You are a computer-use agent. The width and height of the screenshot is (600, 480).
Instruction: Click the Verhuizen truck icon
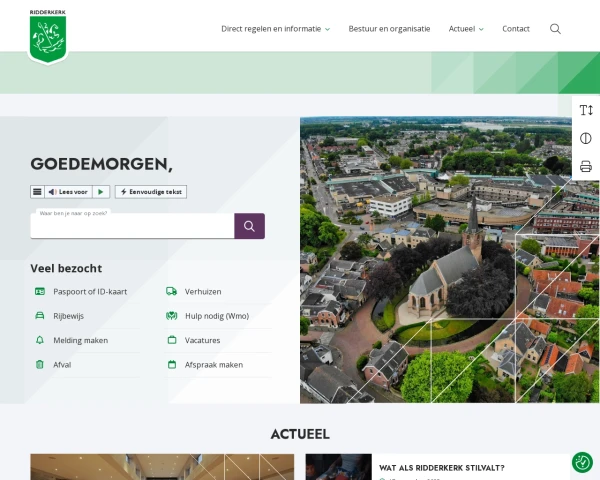coord(172,291)
